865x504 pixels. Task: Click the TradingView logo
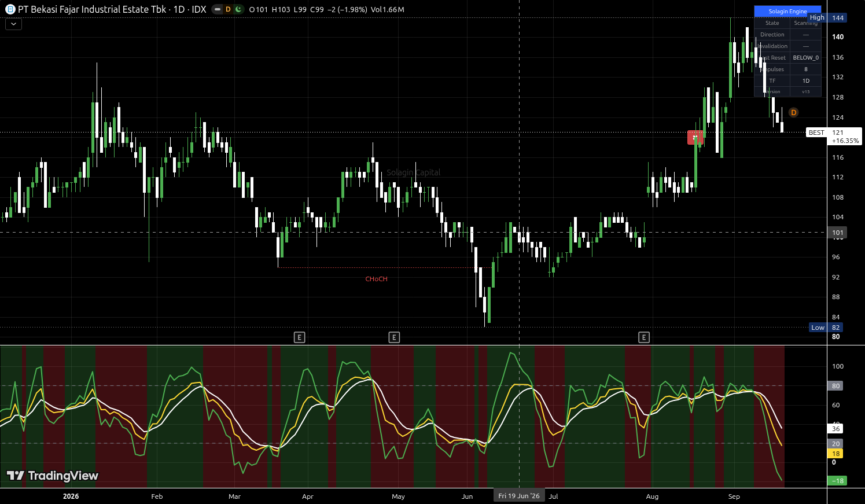tap(53, 476)
